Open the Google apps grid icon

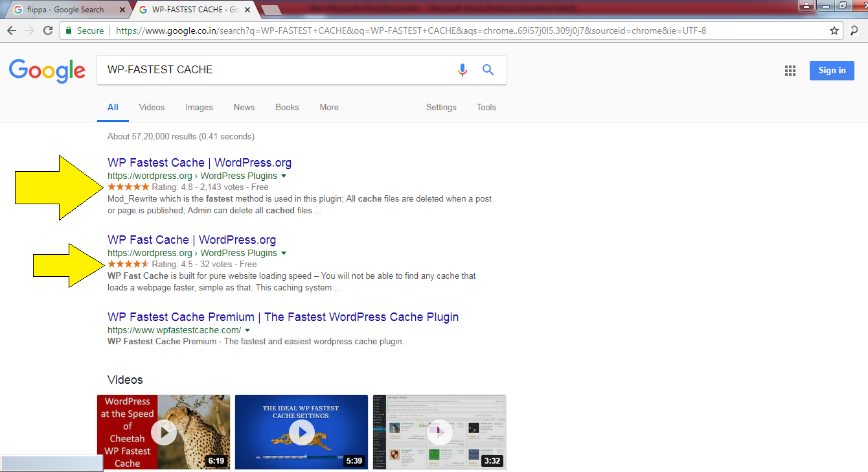coord(790,71)
